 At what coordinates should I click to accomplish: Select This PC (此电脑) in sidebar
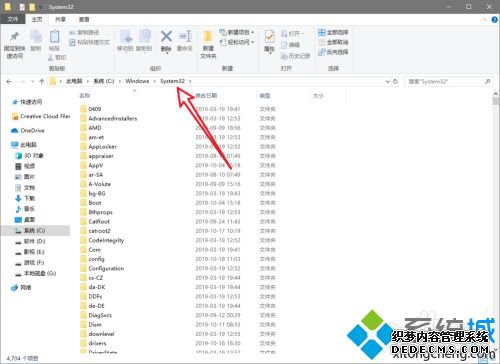point(24,145)
